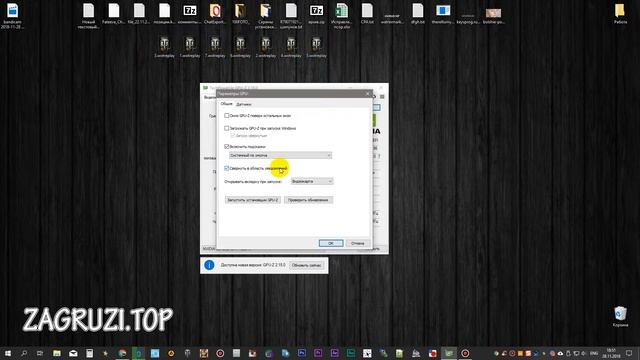Select the Recycle Bin icon
Image resolution: width=640 pixels, height=360 pixels.
[x=620, y=317]
